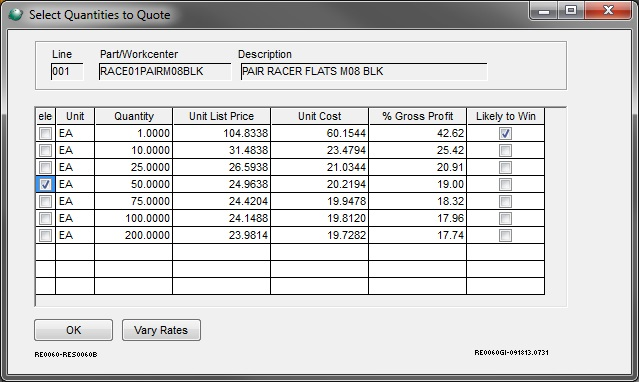Select the quantity cell 10.0000
This screenshot has height=382, width=639.
coord(134,150)
